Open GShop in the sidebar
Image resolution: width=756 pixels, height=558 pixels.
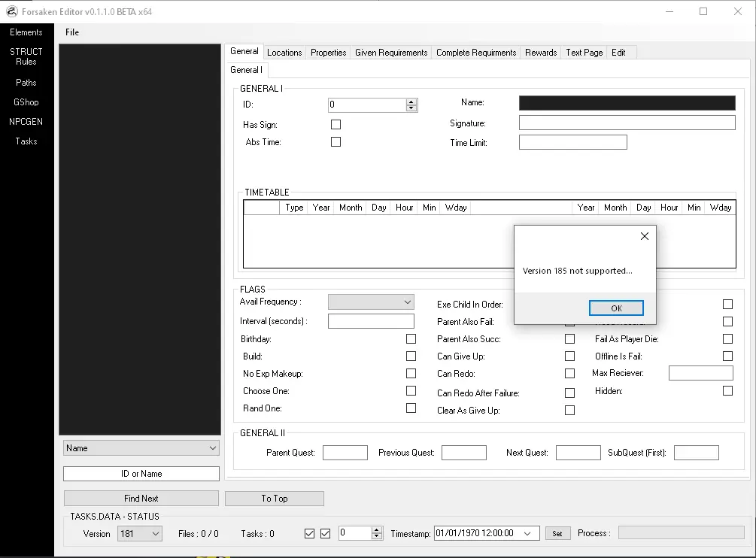pyautogui.click(x=26, y=102)
